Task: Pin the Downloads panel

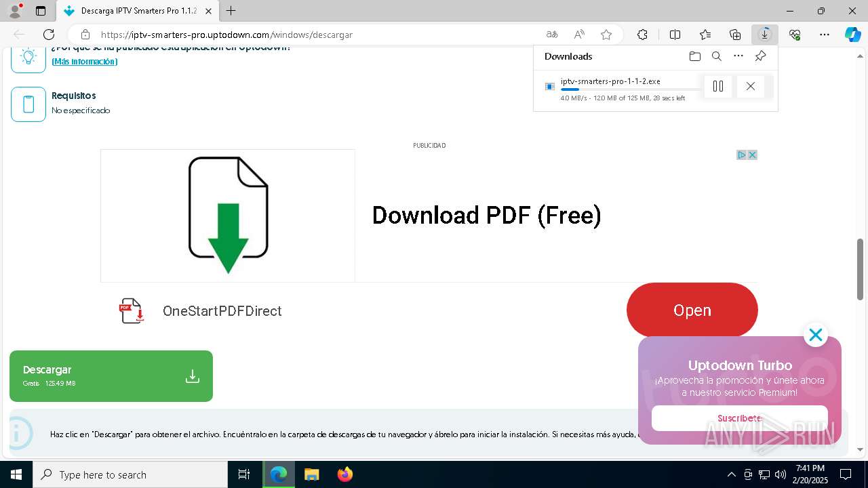Action: [761, 56]
